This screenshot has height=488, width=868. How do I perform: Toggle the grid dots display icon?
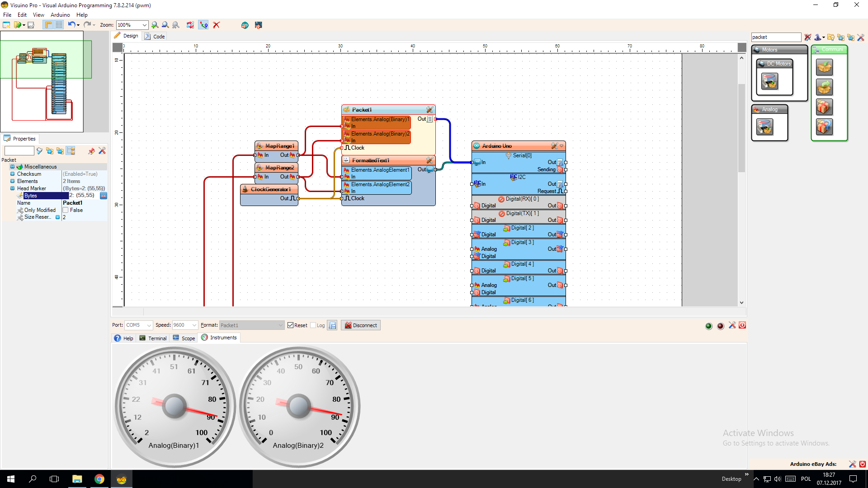(x=59, y=25)
